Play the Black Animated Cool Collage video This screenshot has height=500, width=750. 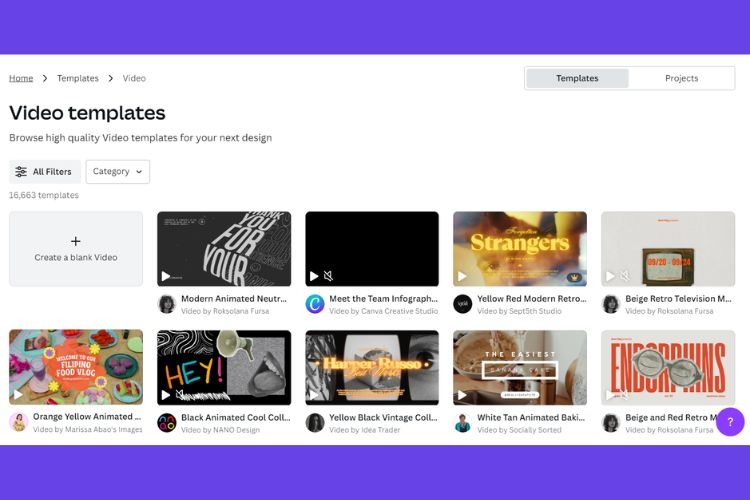click(x=165, y=395)
